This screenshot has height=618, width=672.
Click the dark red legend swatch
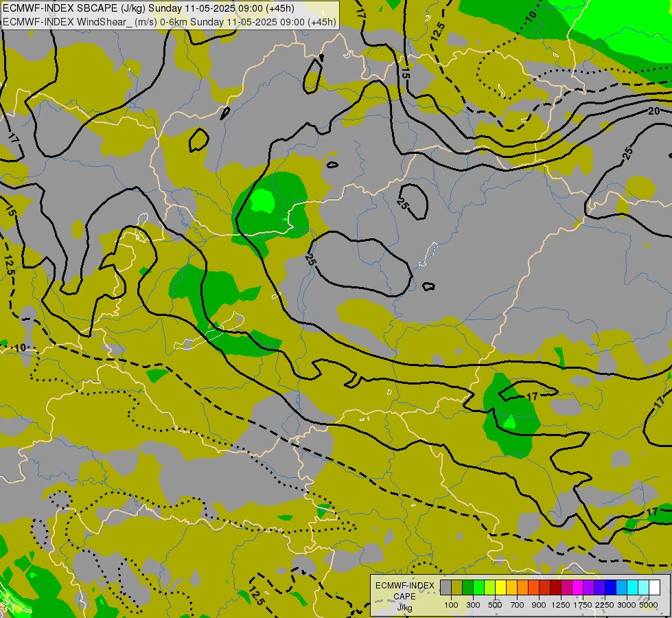pyautogui.click(x=555, y=588)
